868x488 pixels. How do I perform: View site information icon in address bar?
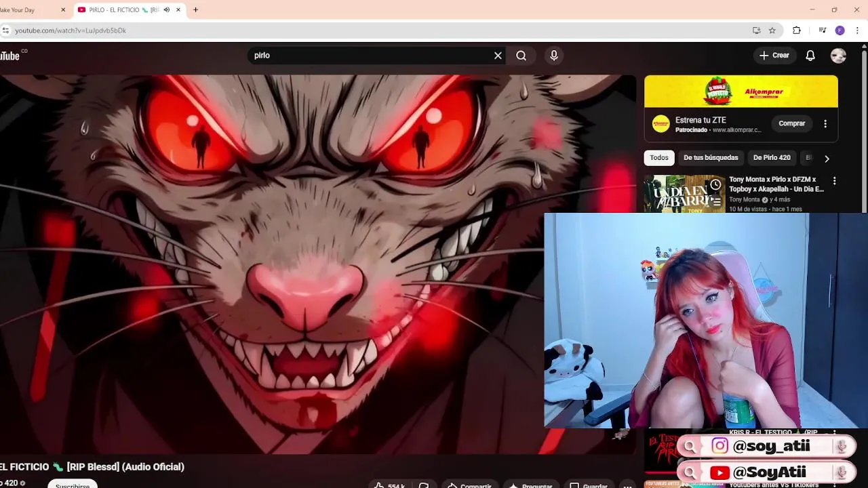click(5, 30)
